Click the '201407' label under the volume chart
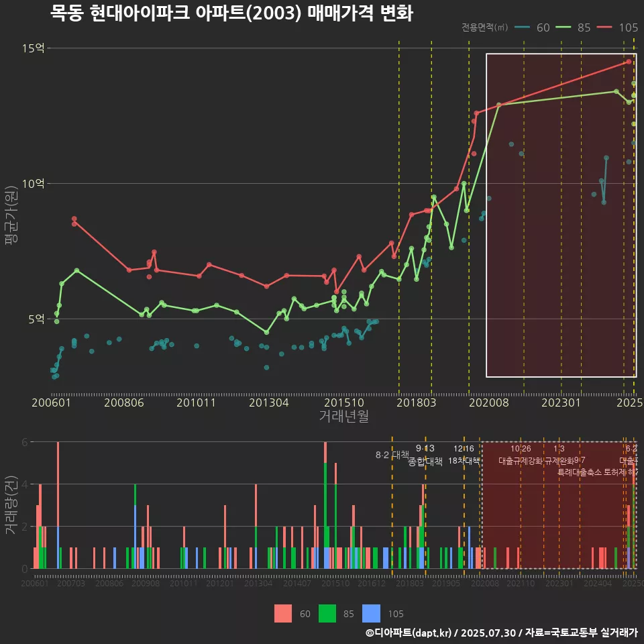 [x=297, y=583]
